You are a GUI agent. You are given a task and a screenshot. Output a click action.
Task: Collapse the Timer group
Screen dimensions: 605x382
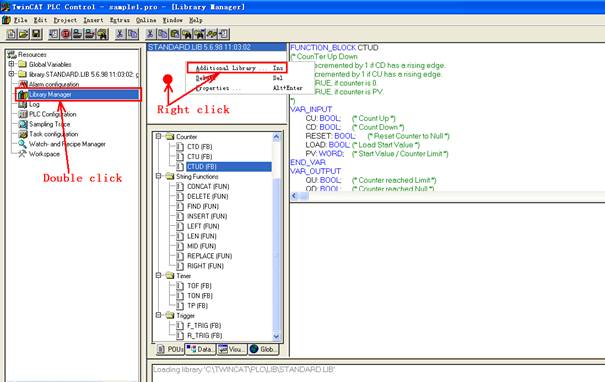[159, 276]
